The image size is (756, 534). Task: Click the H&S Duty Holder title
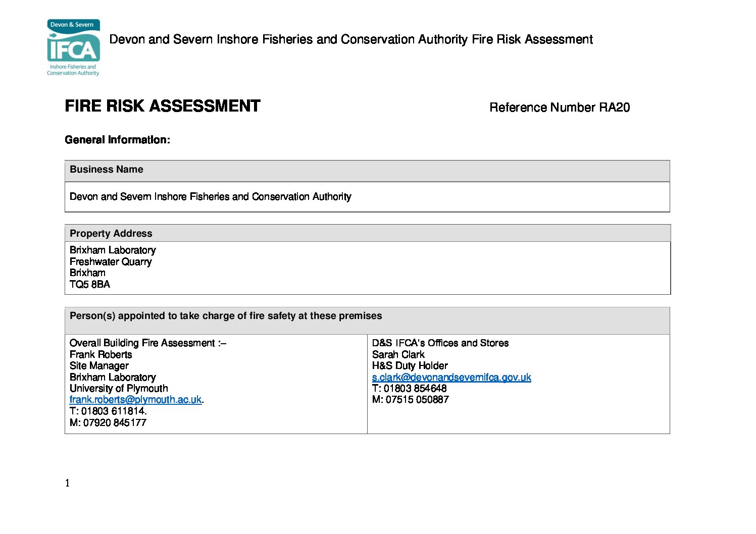pos(410,366)
